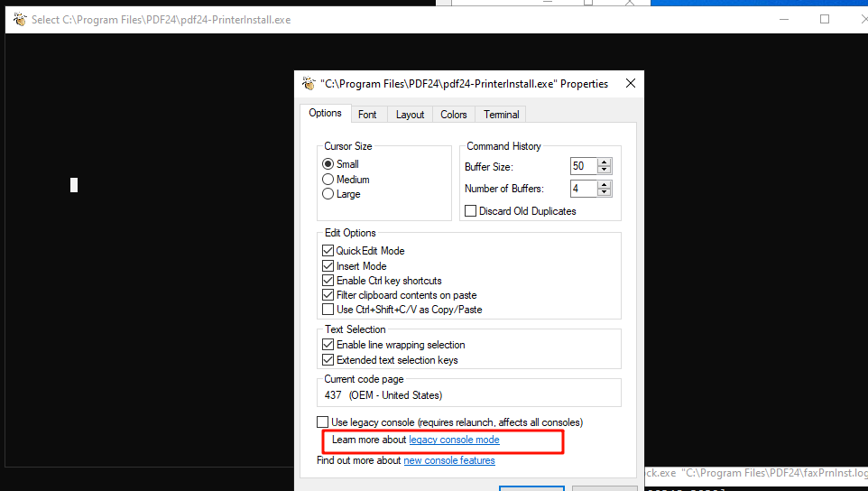Enable Discard Old Duplicates
The width and height of the screenshot is (868, 491).
point(470,211)
